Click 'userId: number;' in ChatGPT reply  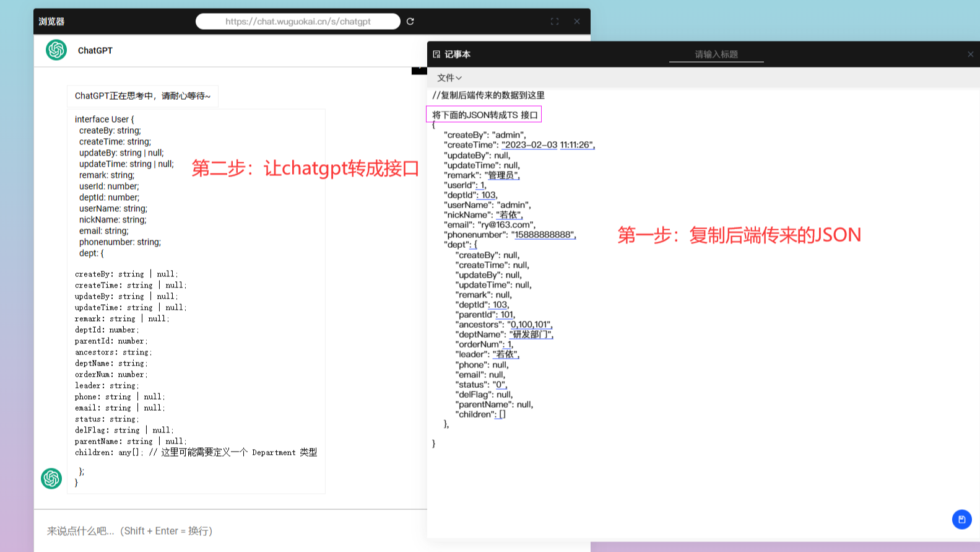[109, 186]
